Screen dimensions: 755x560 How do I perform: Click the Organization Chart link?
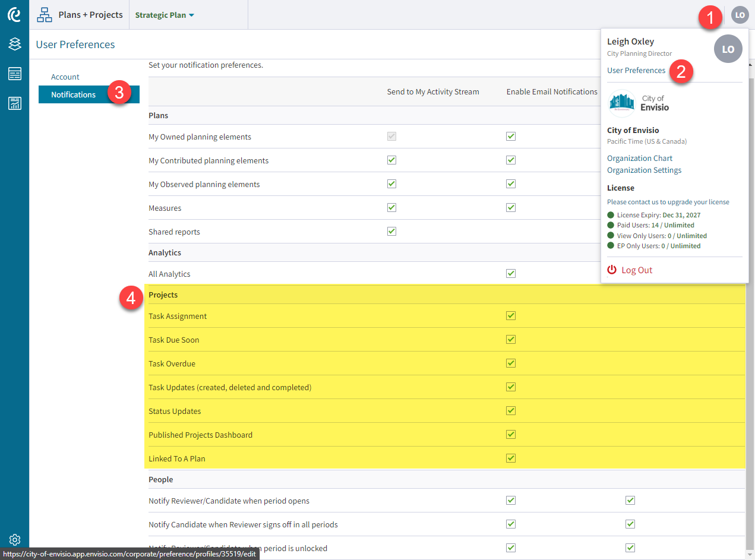(x=639, y=158)
